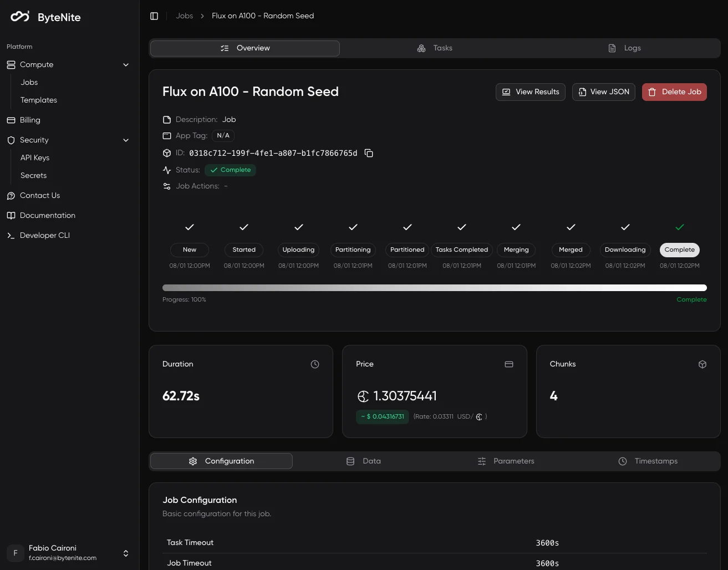
Task: Click the New stage pill
Action: 190,250
